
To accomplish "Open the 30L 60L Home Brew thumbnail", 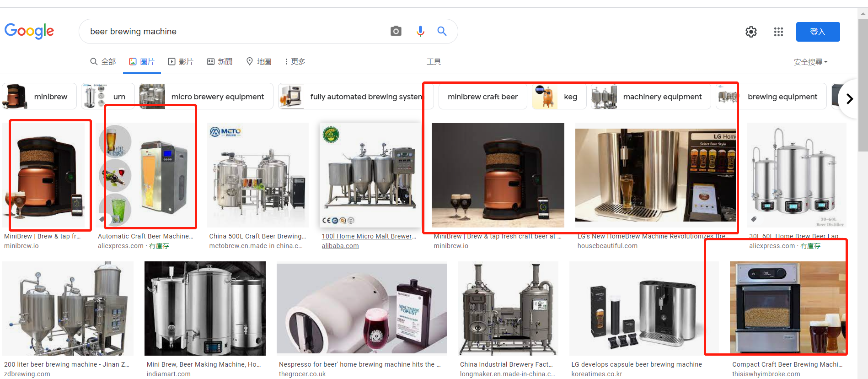I will coord(797,175).
